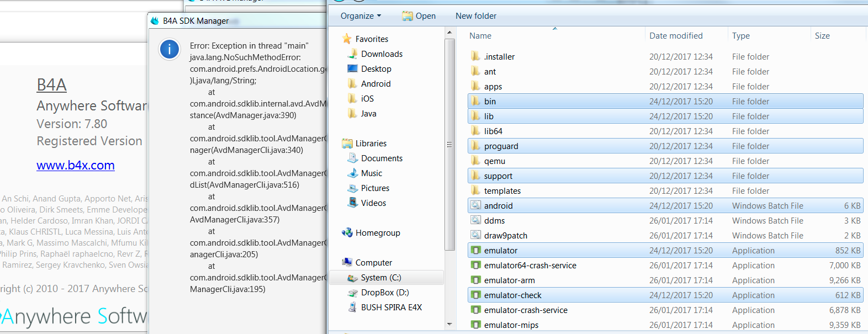
Task: Click the B4A heading link
Action: coord(51,84)
